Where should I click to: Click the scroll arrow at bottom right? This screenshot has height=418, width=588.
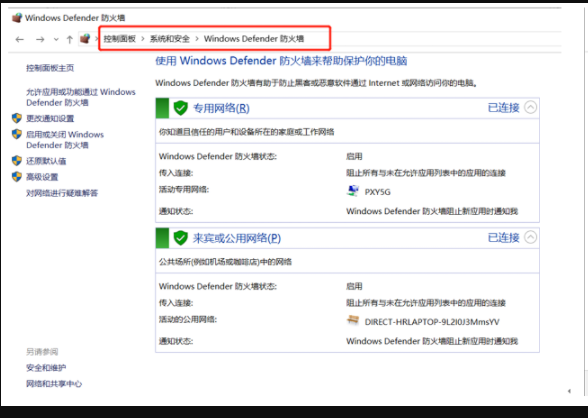569,391
